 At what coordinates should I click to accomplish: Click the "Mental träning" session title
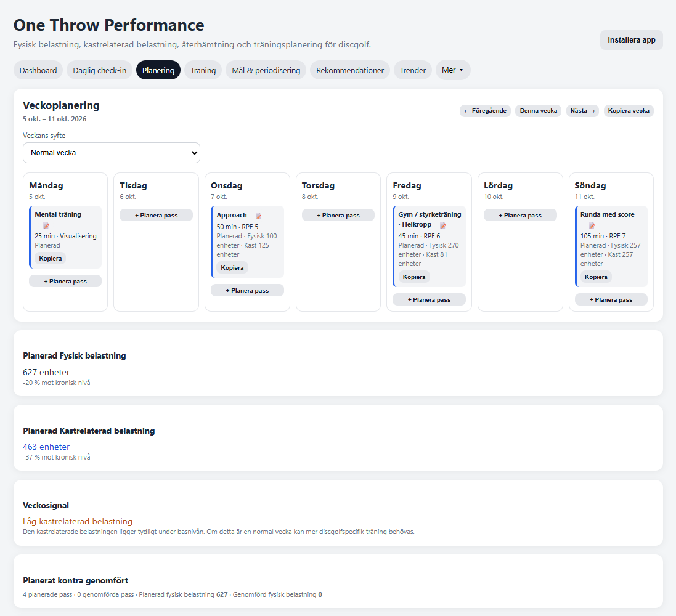coord(58,214)
